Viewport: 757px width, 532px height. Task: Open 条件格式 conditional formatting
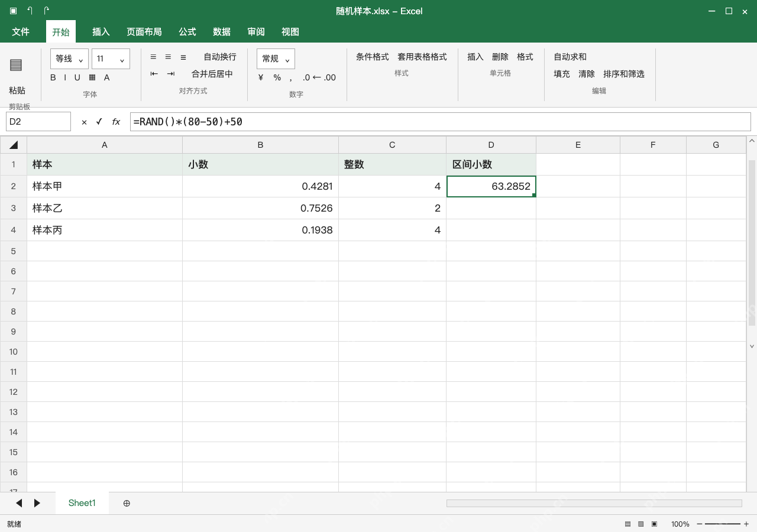pyautogui.click(x=373, y=57)
